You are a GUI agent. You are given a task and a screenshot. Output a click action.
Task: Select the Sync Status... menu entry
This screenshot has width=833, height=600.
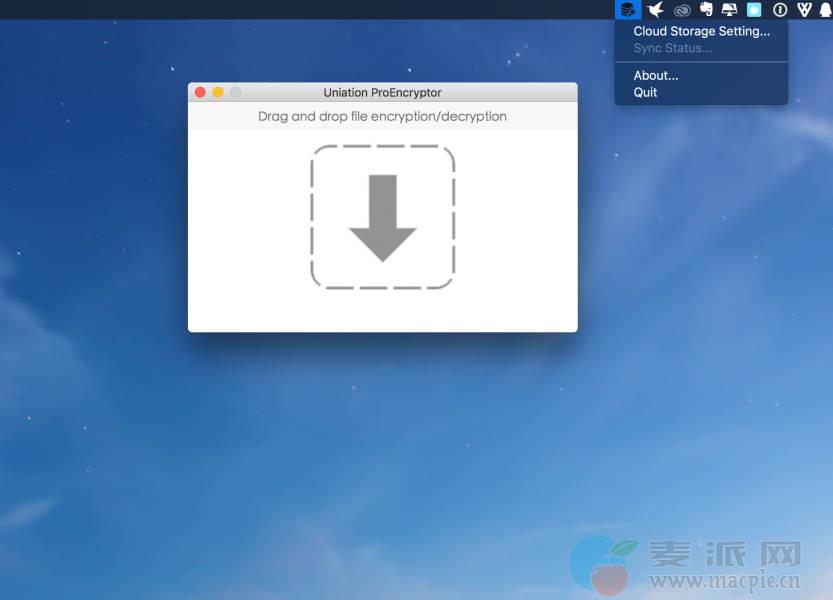point(672,48)
